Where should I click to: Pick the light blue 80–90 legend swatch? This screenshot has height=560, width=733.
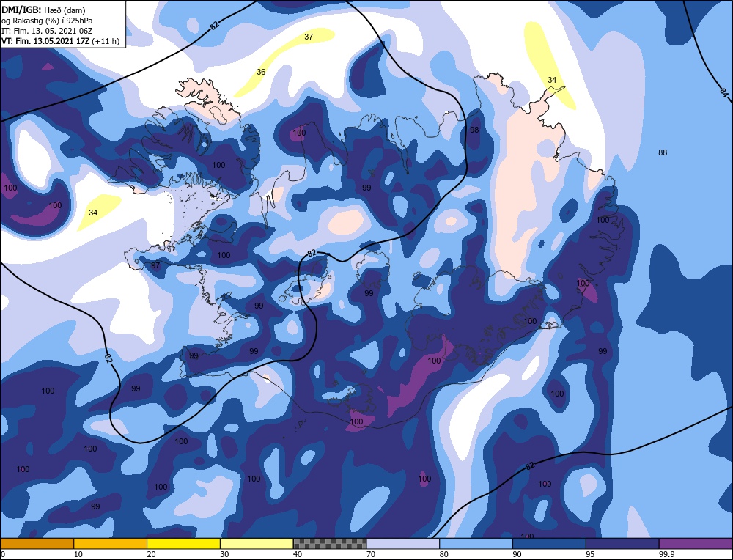[x=476, y=543]
